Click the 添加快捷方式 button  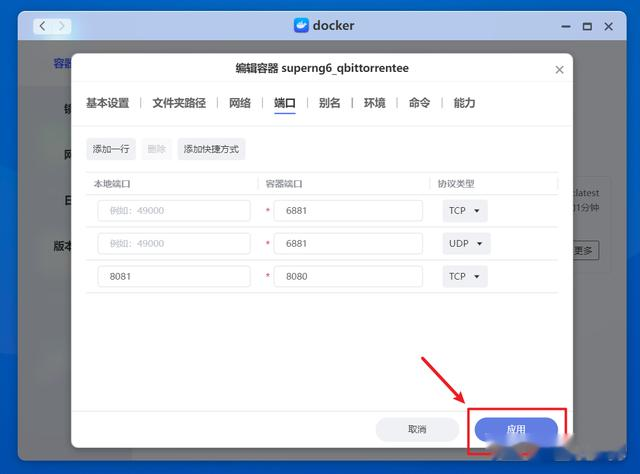coord(211,149)
